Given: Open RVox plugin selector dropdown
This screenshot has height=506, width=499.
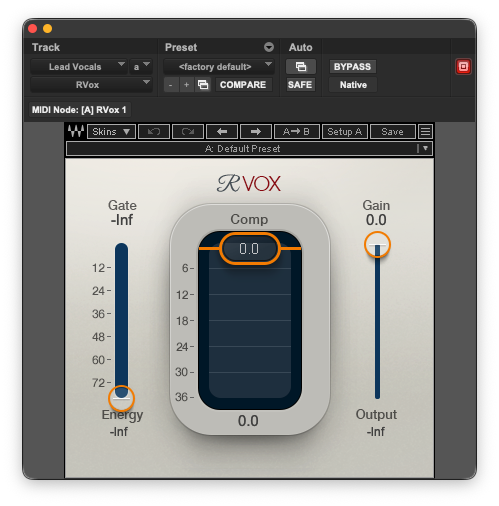Looking at the screenshot, I should (91, 85).
